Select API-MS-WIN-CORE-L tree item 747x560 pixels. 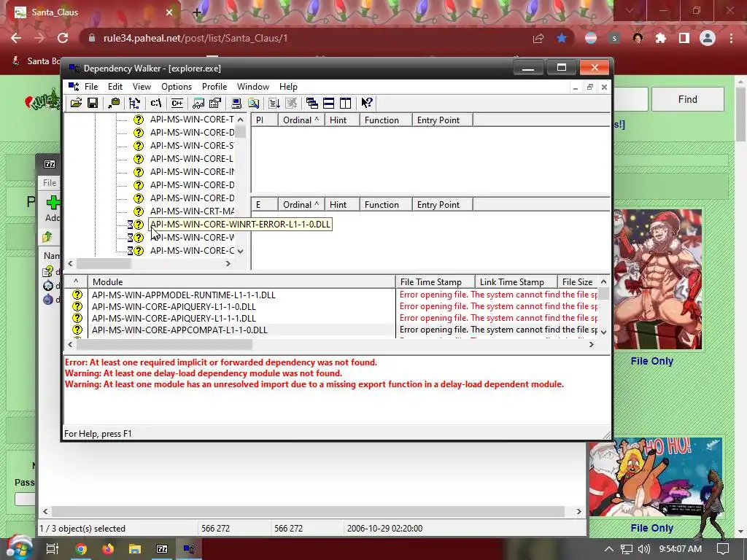pos(192,158)
